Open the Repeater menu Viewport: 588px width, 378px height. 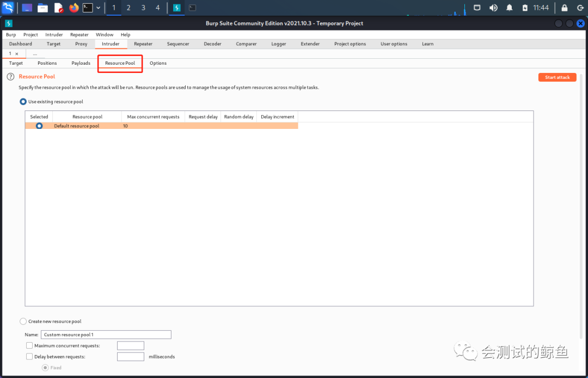79,34
